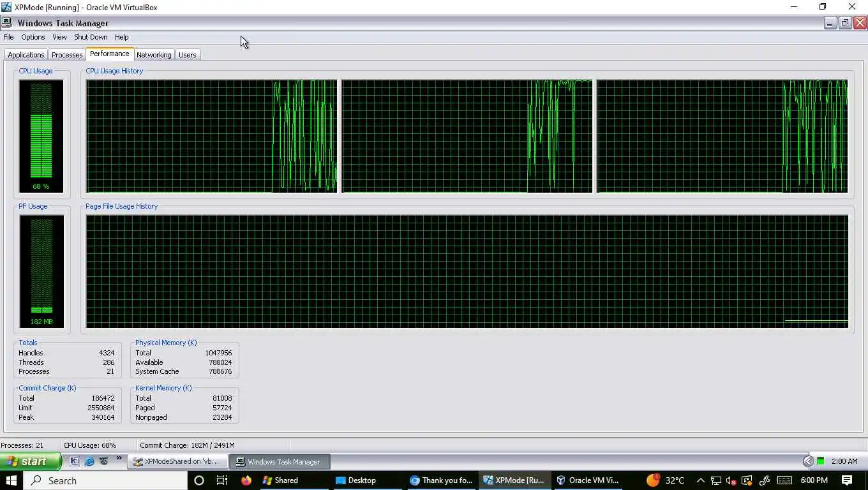The height and width of the screenshot is (490, 868).
Task: Open Cortana circle icon
Action: [198, 480]
